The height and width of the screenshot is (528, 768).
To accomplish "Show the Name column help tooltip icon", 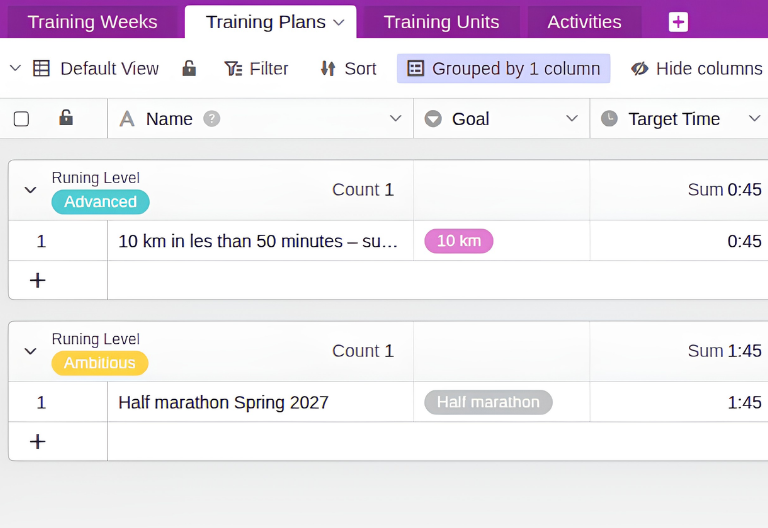I will [x=212, y=119].
